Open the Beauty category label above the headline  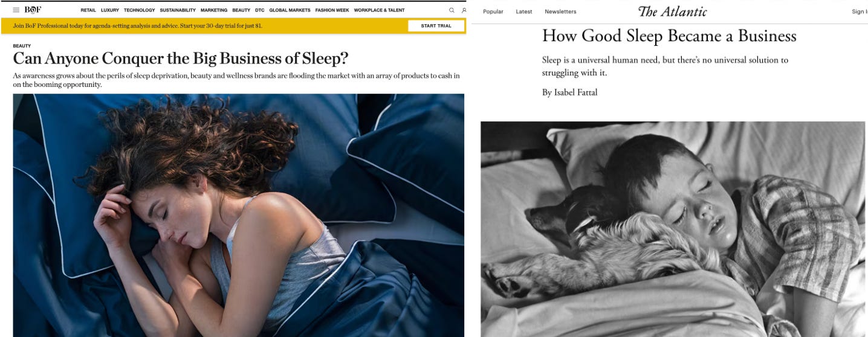pyautogui.click(x=22, y=46)
